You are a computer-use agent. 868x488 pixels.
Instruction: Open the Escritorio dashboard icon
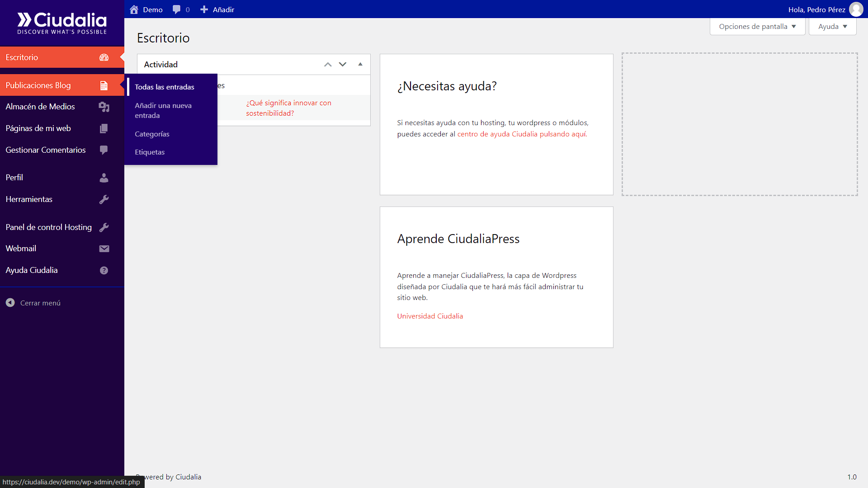point(104,57)
